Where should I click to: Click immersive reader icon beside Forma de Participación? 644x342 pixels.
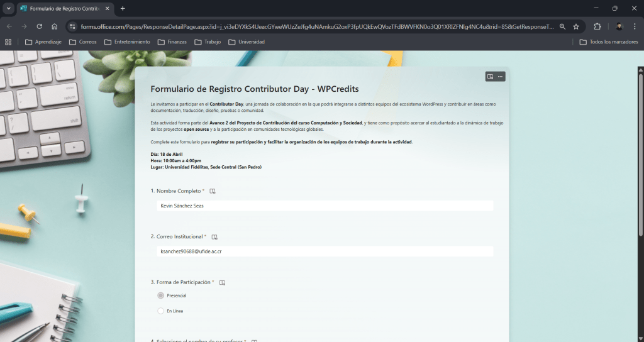[222, 283]
